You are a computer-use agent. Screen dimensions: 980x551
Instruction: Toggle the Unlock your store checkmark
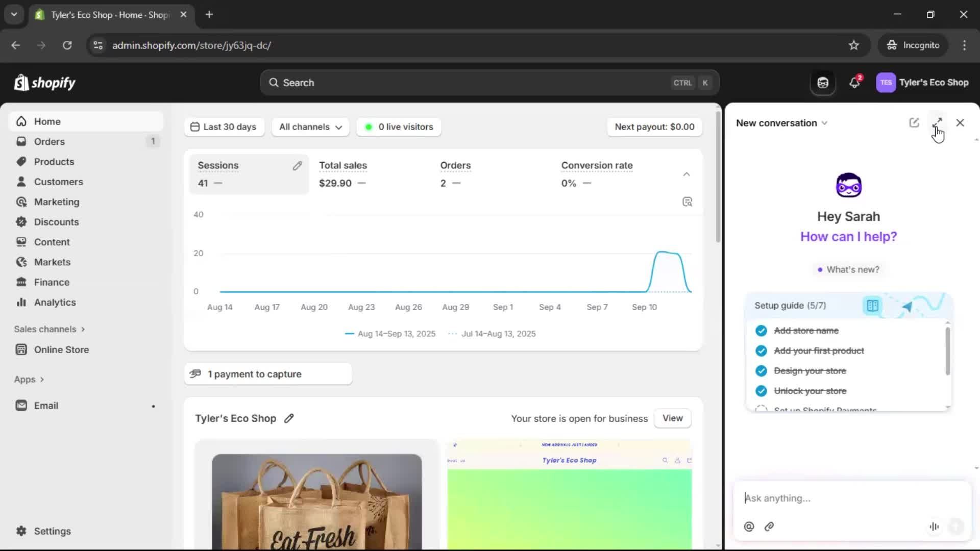point(761,391)
